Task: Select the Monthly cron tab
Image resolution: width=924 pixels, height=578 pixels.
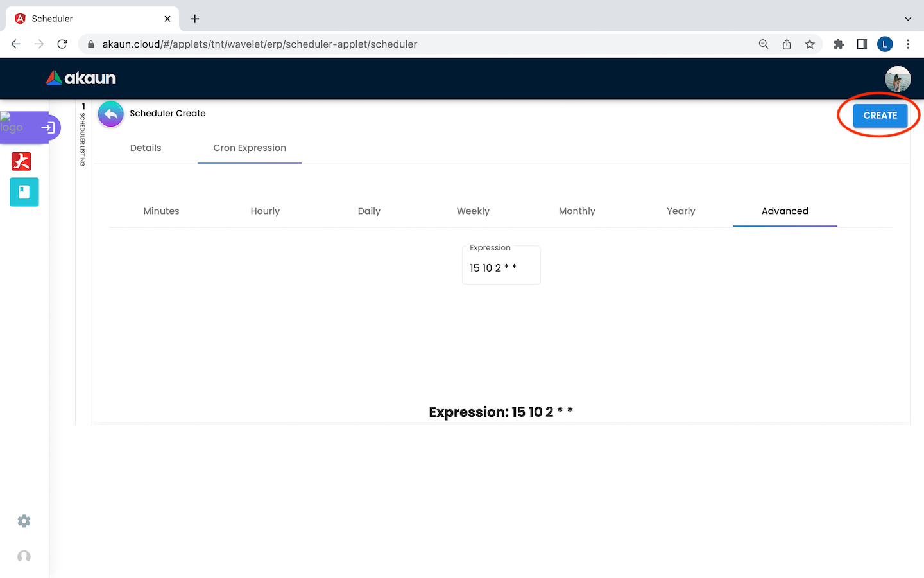Action: pos(577,211)
